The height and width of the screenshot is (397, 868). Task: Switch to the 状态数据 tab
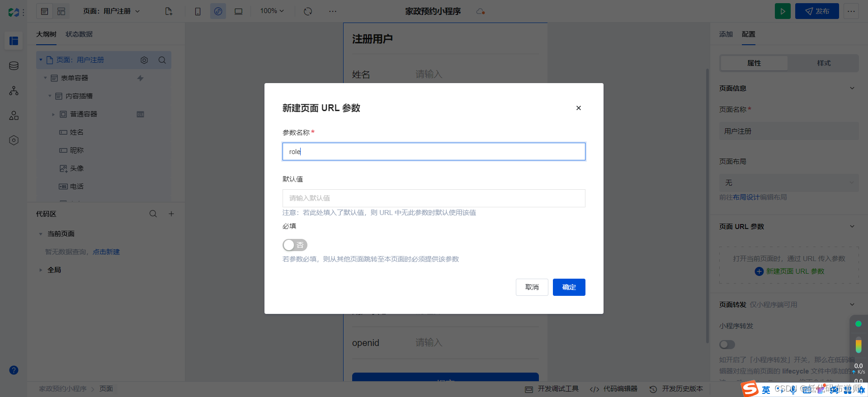(x=79, y=34)
